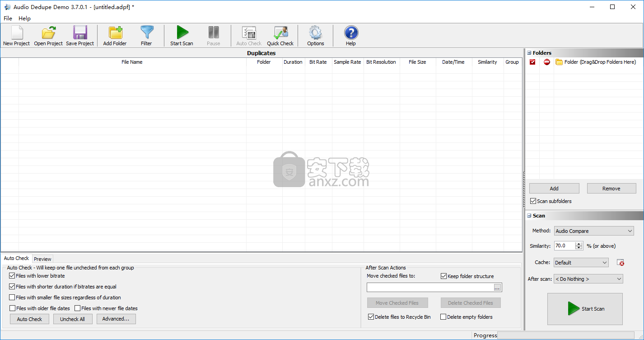The image size is (644, 340).
Task: Click the Move checked files path field
Action: tap(430, 288)
